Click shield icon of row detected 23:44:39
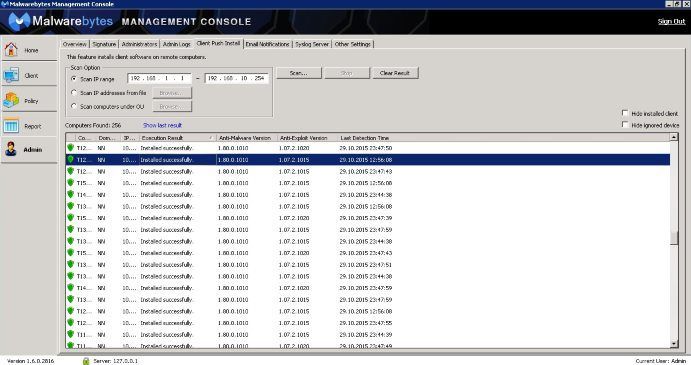The height and width of the screenshot is (365, 691). coord(71,335)
